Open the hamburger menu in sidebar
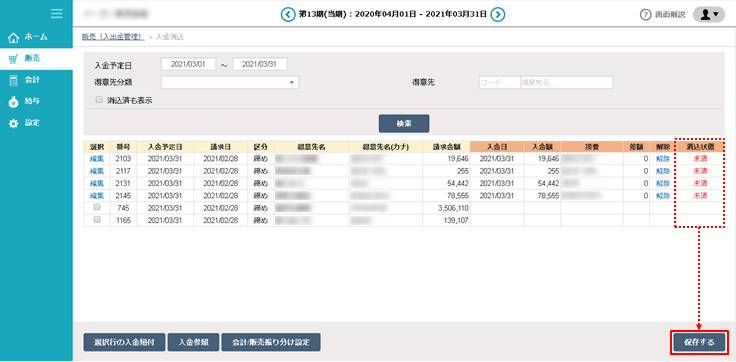Image resolution: width=736 pixels, height=362 pixels. coord(57,14)
